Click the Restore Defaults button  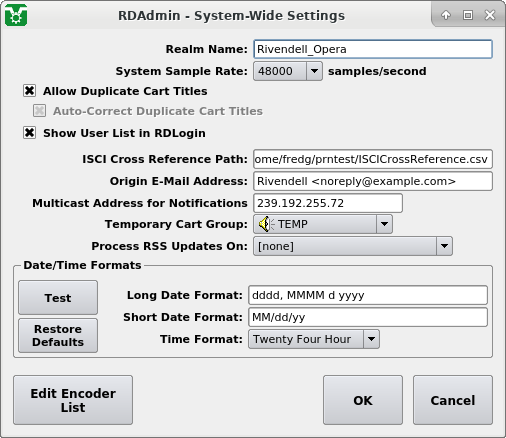[58, 335]
